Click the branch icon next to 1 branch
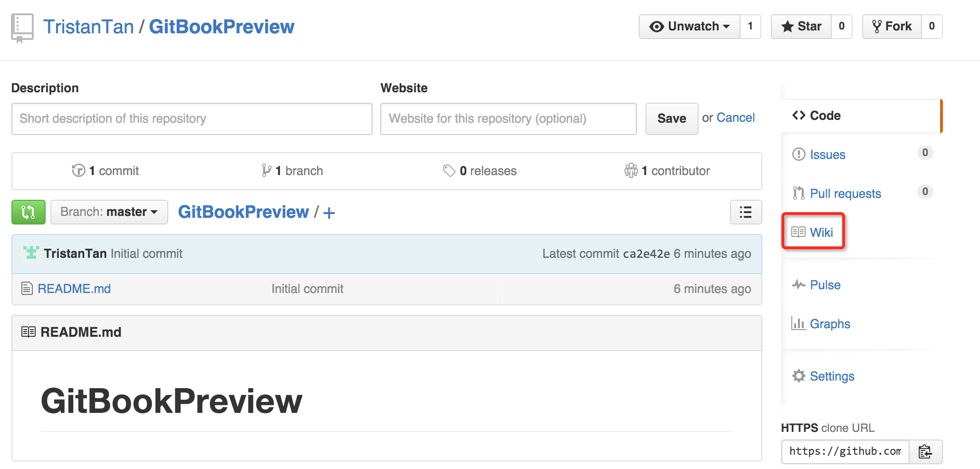980x469 pixels. pos(267,170)
